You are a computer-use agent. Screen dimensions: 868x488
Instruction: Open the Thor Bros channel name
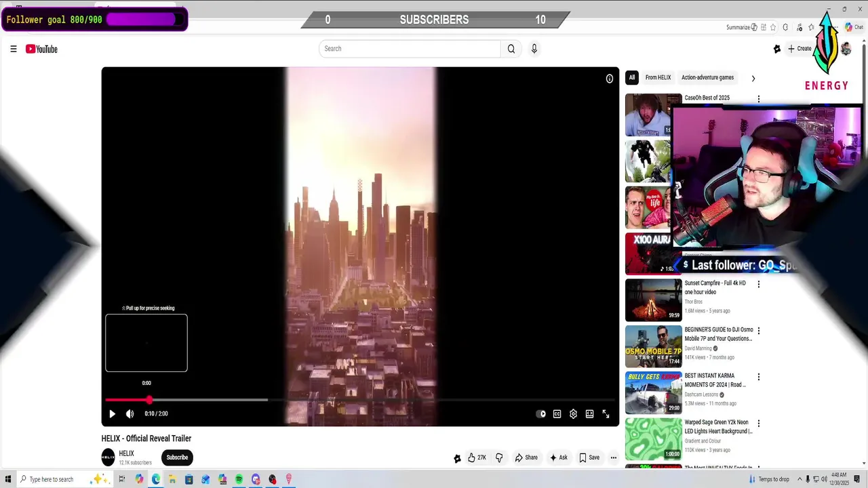694,302
